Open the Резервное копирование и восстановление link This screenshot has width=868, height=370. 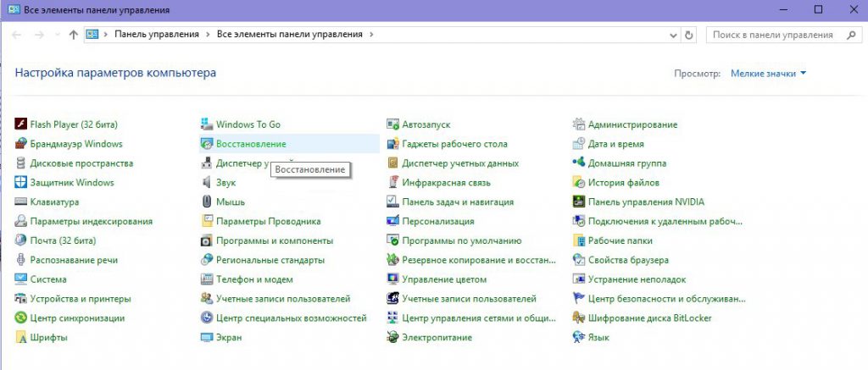coord(479,260)
